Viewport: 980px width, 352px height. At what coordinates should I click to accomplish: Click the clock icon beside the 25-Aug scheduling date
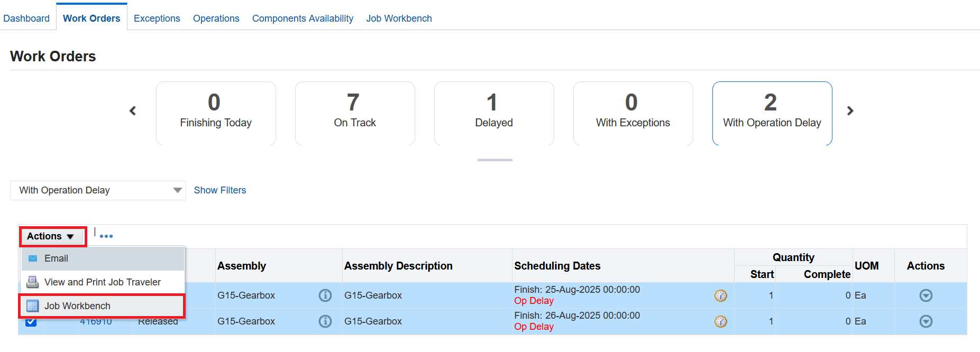click(721, 295)
